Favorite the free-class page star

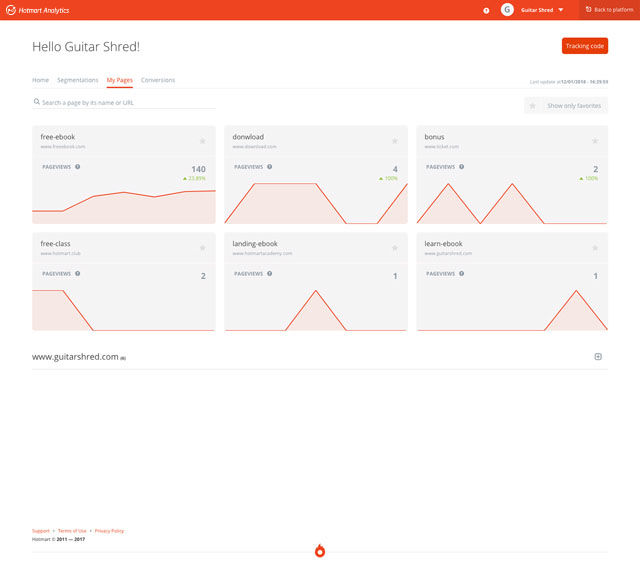click(202, 248)
